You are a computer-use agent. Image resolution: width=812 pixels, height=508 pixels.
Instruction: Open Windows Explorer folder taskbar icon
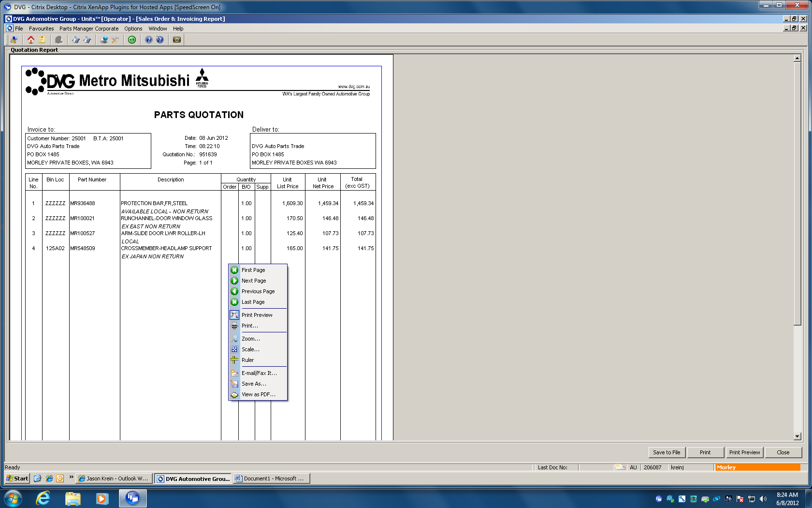[73, 498]
